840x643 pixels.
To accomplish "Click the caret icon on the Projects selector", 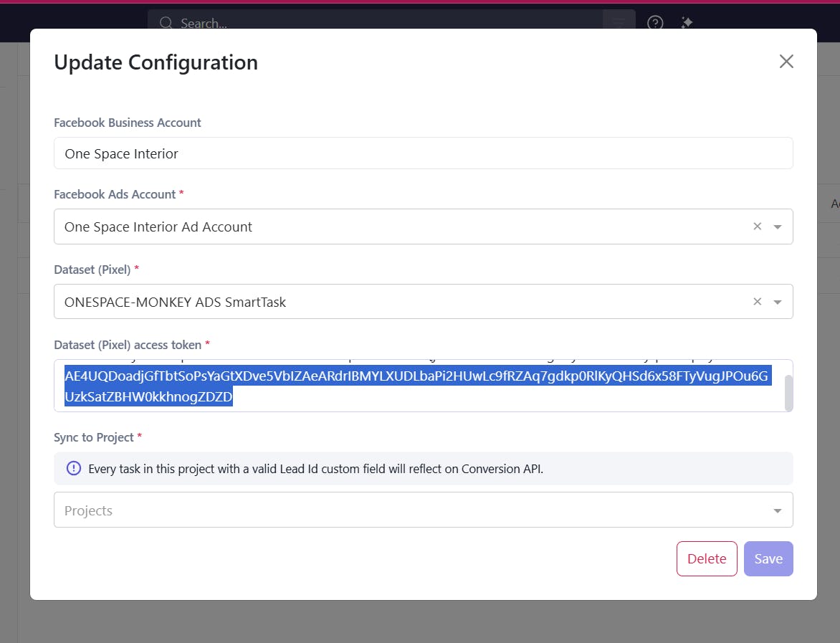I will click(x=777, y=510).
